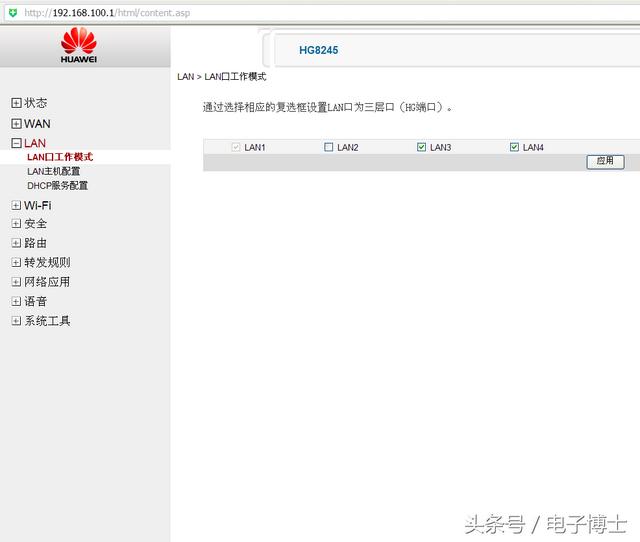The height and width of the screenshot is (542, 640).
Task: Collapse the LAN menu minus icon
Action: [16, 143]
